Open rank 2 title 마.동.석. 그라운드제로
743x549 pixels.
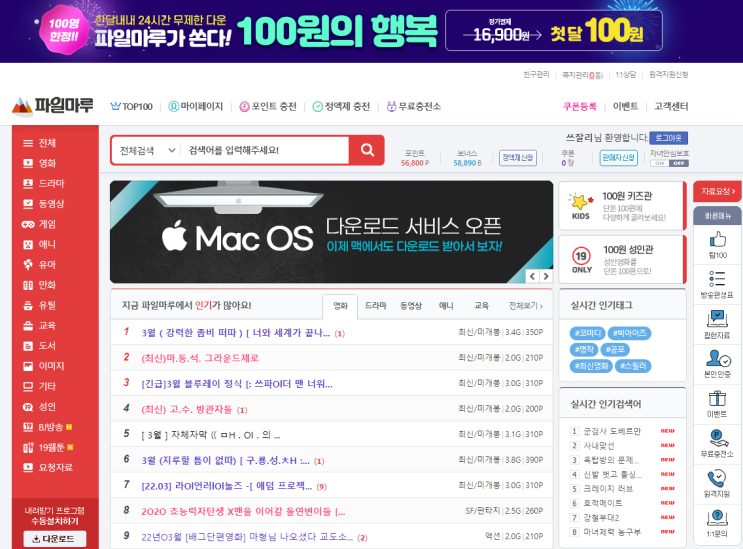[x=200, y=358]
